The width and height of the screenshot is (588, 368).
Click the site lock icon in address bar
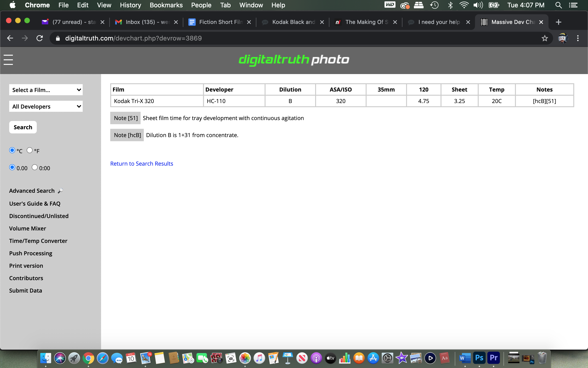tap(58, 38)
